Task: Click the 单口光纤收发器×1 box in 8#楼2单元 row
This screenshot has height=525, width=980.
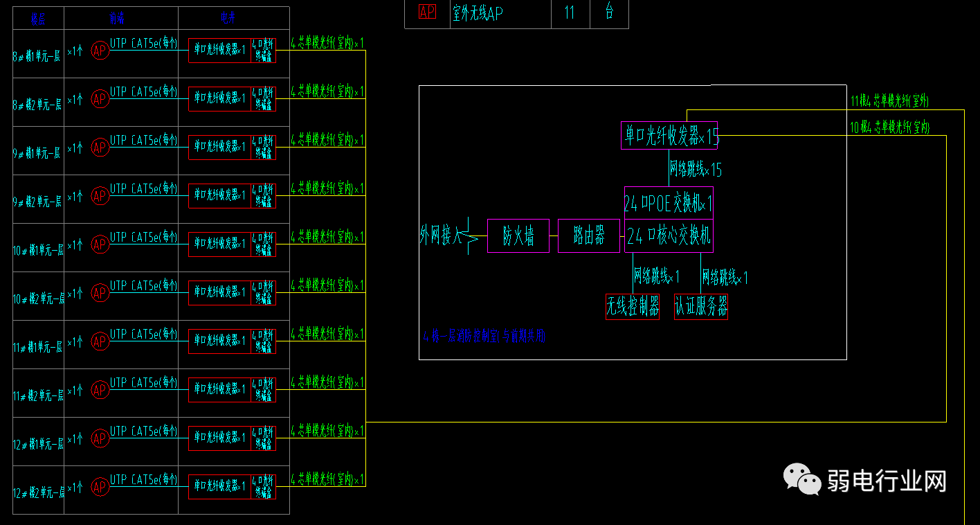Action: (219, 99)
